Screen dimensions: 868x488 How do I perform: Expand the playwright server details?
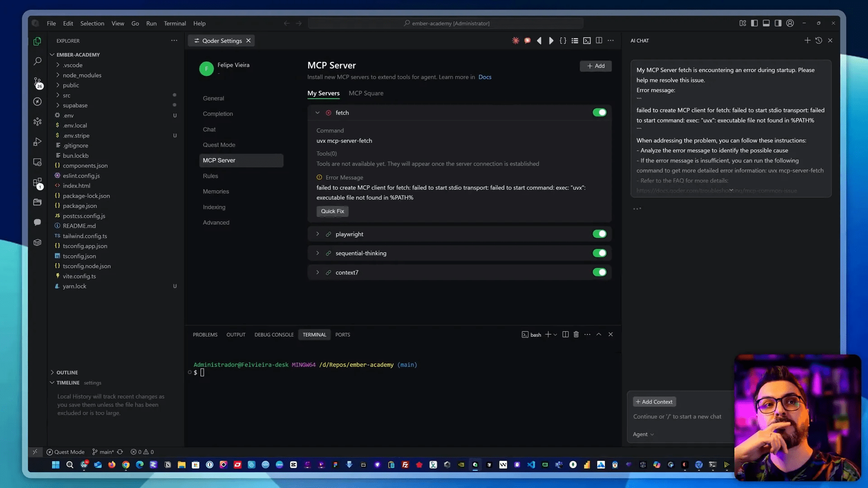(317, 234)
